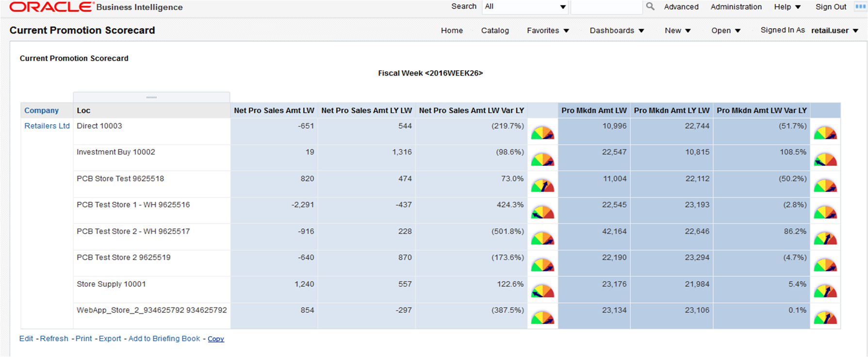Select 'WebApp_Store_2_934625792 934625792' cell

(x=151, y=316)
